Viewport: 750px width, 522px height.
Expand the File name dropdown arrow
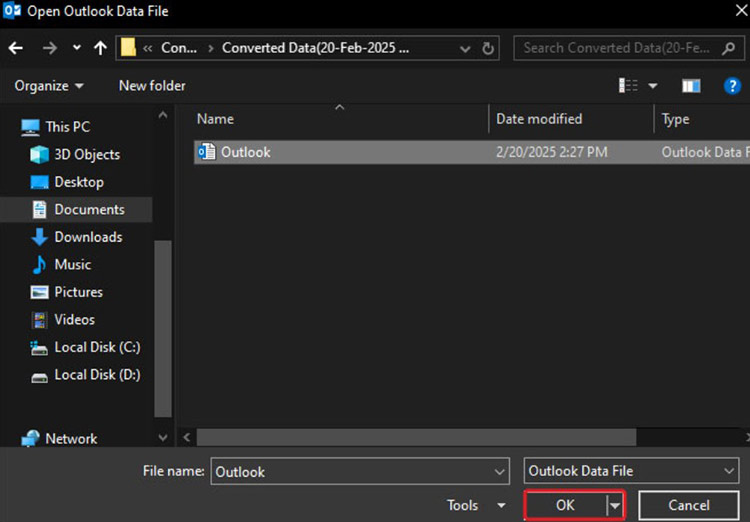(499, 472)
